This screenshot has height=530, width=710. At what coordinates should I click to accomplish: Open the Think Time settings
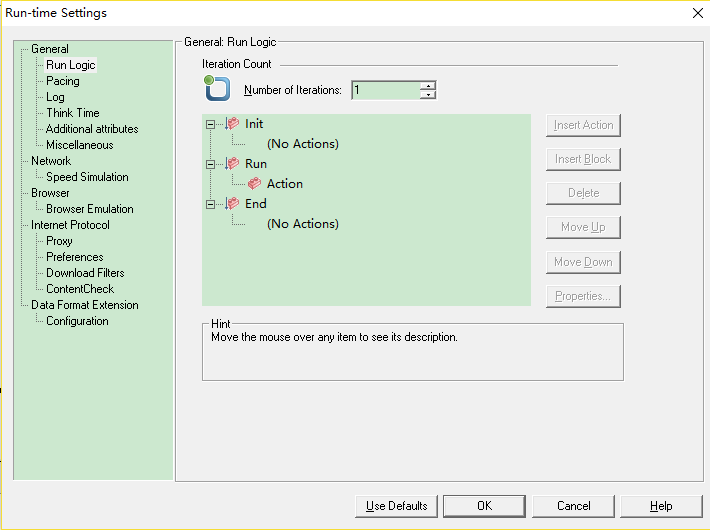click(x=73, y=113)
